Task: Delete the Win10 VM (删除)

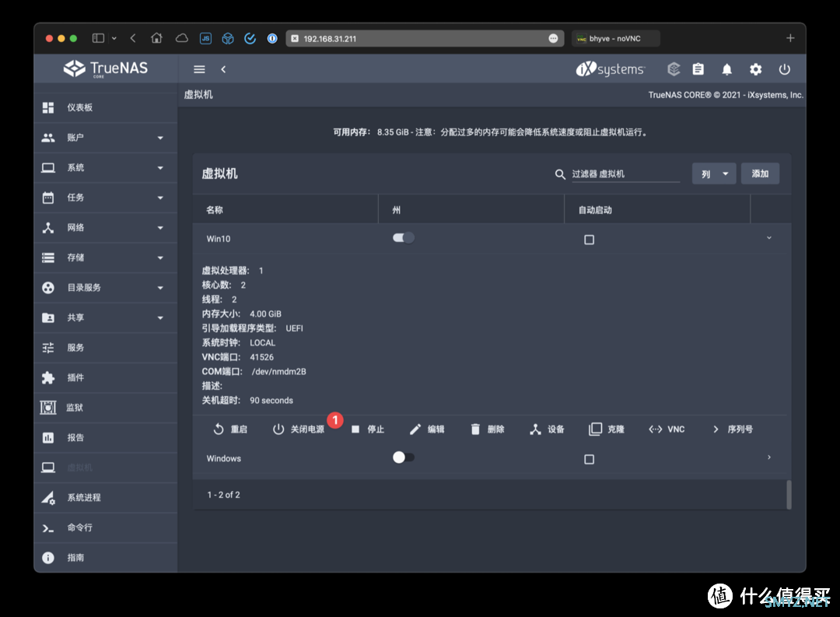Action: [x=487, y=429]
